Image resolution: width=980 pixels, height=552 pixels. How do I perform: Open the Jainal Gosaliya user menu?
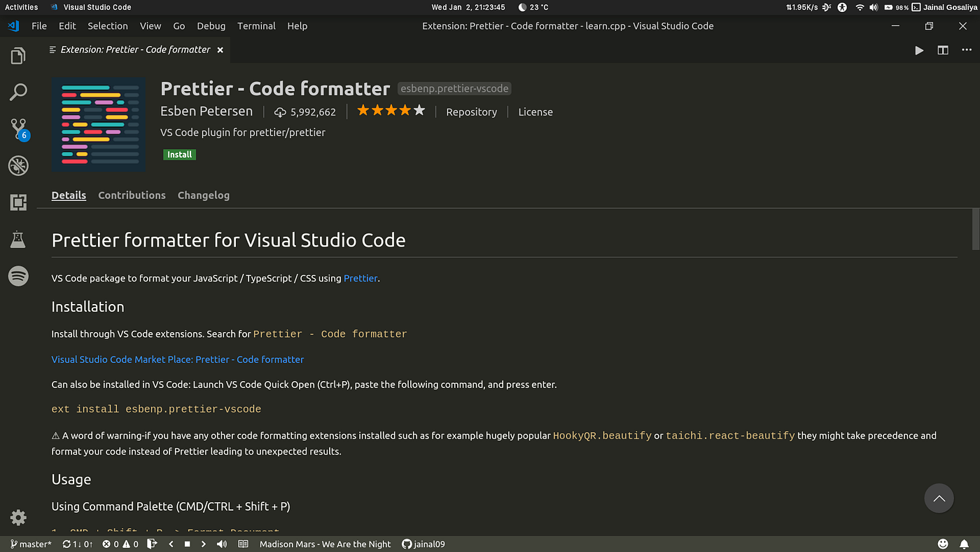click(x=943, y=7)
